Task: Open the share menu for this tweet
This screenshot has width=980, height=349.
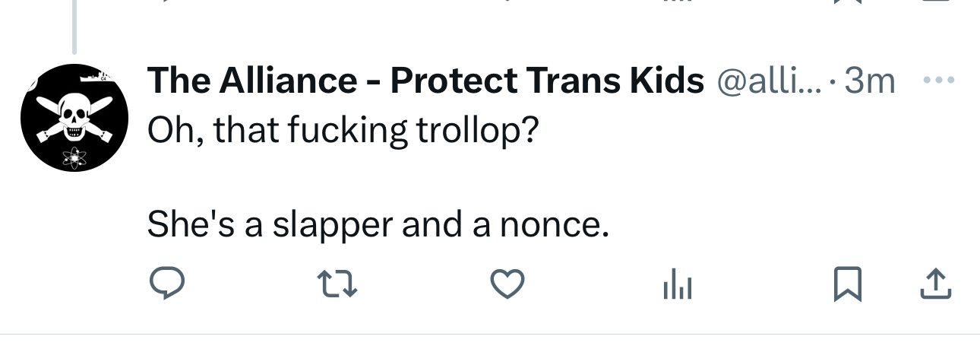Action: 936,284
